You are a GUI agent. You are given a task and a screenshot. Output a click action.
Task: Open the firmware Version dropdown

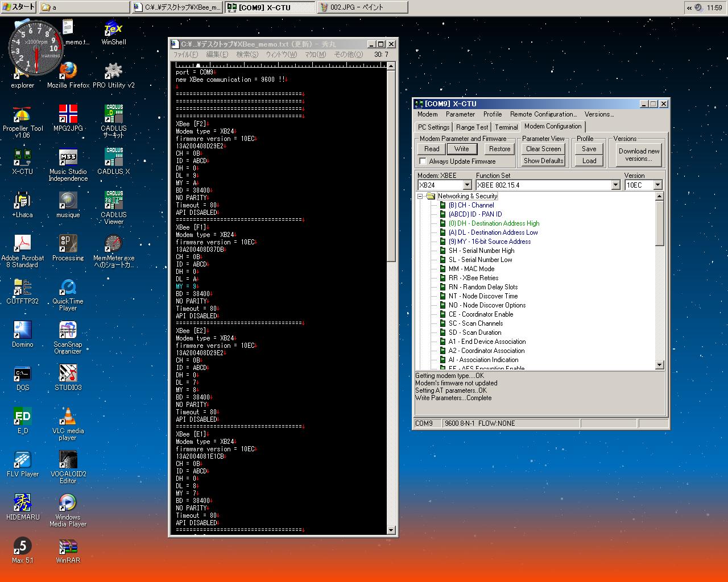pyautogui.click(x=657, y=185)
